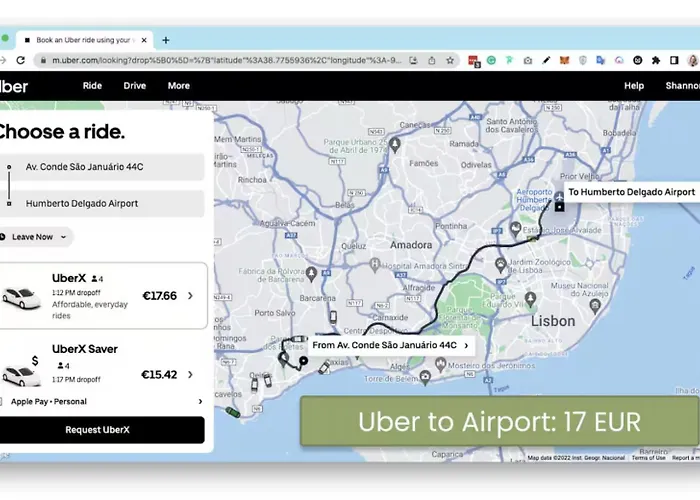The width and height of the screenshot is (700, 500).
Task: Open the Ride menu
Action: point(92,86)
